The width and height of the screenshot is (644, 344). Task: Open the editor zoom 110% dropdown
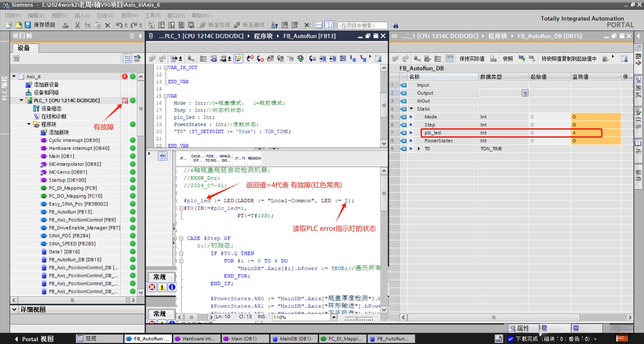334,317
